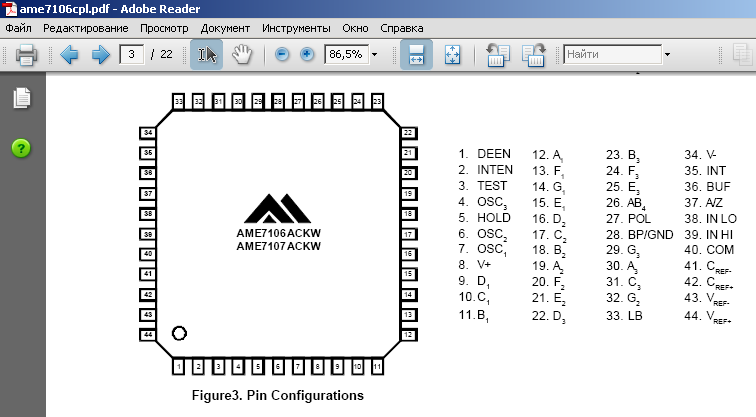The image size is (756, 417).
Task: Open the help panel green question icon
Action: pos(21,148)
